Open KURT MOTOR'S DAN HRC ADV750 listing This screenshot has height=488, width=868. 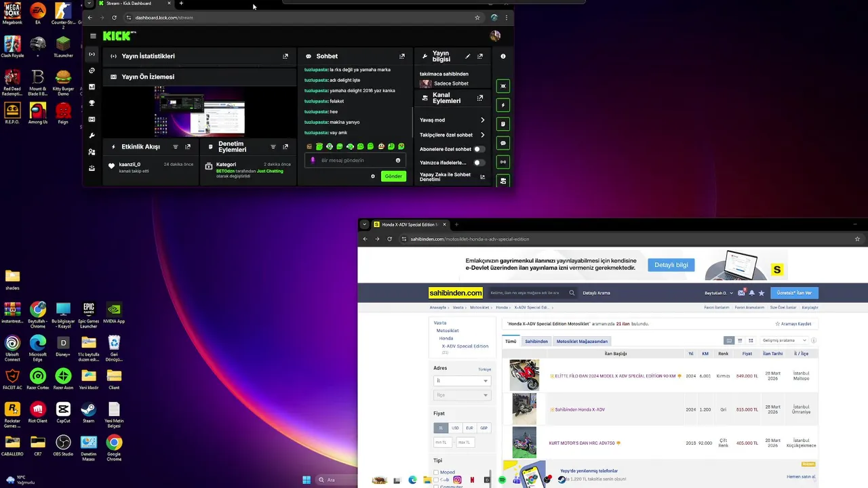point(582,443)
